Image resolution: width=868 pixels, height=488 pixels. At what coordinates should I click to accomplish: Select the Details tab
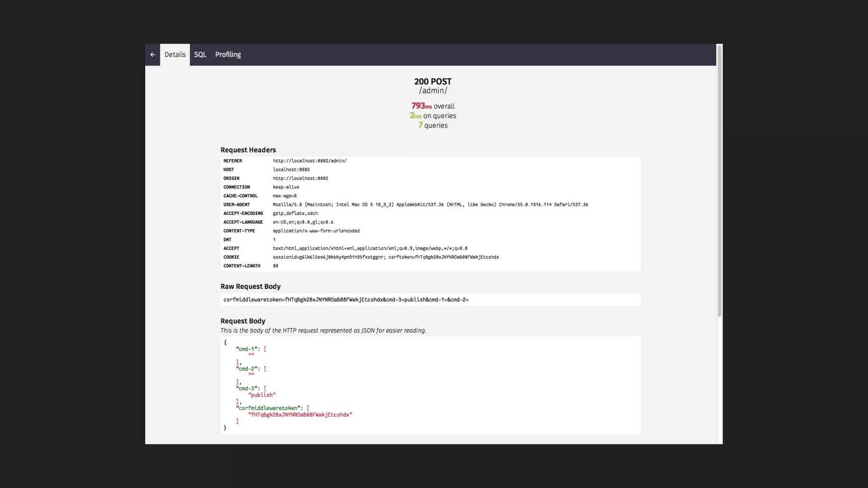tap(175, 55)
